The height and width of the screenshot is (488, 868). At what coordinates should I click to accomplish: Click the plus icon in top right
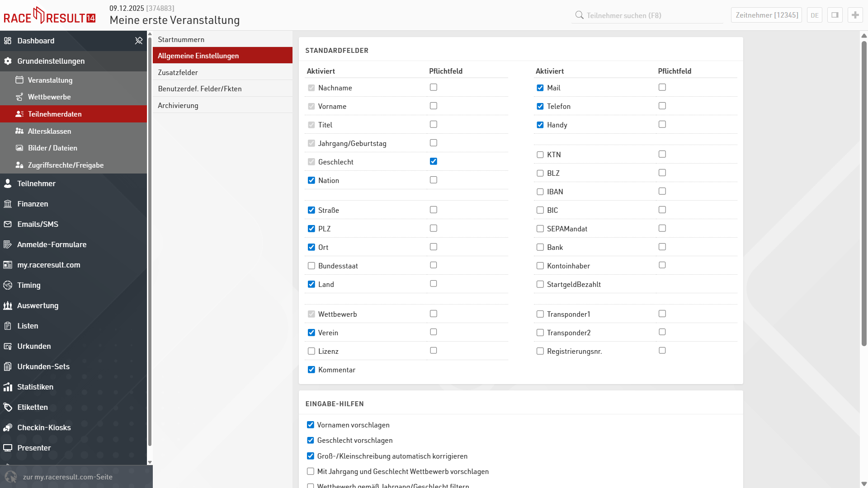tap(855, 15)
